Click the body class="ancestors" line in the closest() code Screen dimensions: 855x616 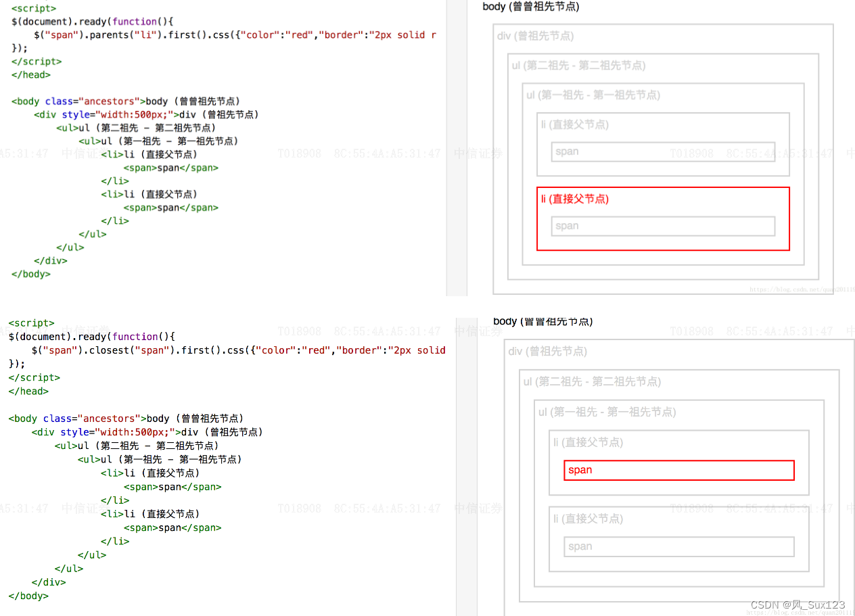coord(126,419)
